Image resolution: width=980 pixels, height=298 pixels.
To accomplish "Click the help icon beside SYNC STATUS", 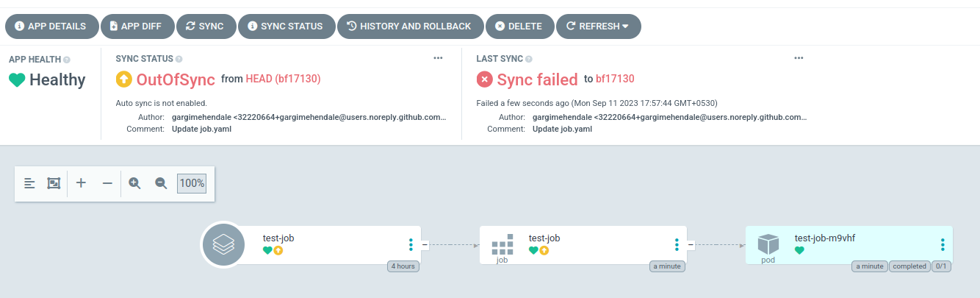I will [x=179, y=60].
